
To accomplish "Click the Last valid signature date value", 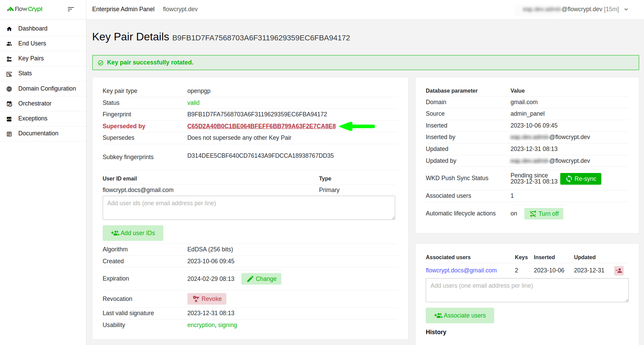I will pyautogui.click(x=211, y=313).
